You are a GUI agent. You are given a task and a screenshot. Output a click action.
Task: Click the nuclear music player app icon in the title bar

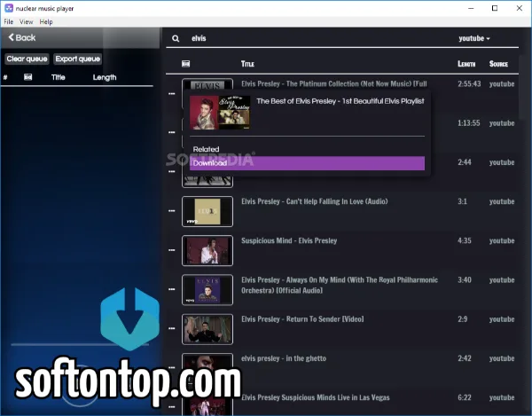[x=9, y=8]
